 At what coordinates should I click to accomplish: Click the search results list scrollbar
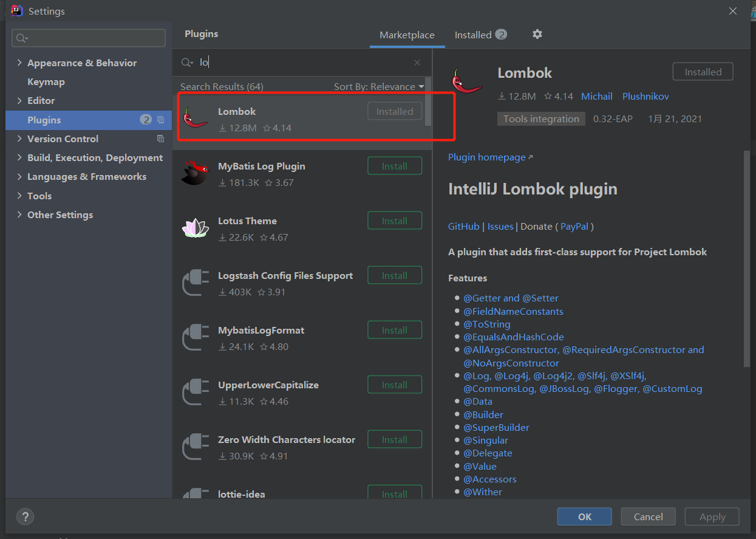[428, 101]
